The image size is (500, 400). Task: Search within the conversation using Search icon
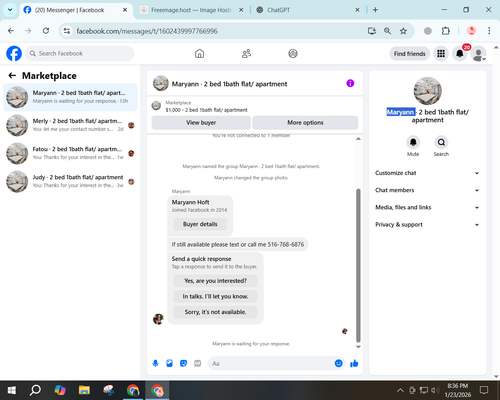coord(441,143)
